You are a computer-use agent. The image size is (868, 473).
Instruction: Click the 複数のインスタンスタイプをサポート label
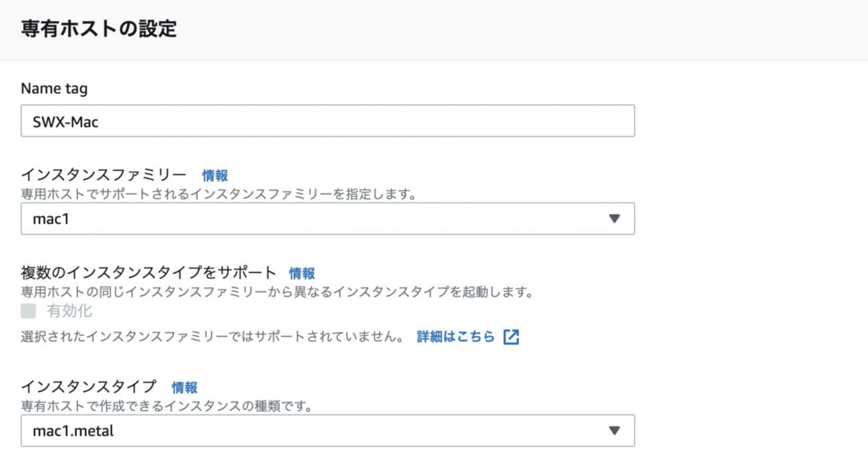click(148, 273)
